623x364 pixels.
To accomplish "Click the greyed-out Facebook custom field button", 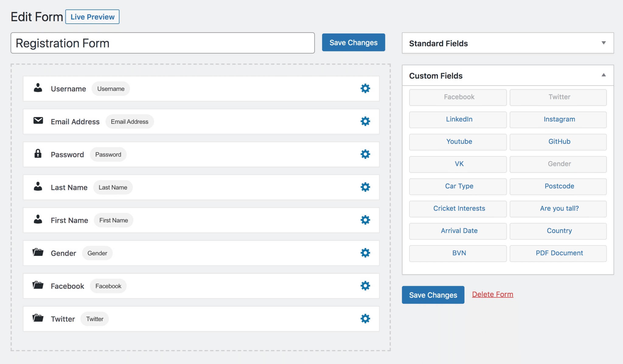I will click(x=458, y=97).
